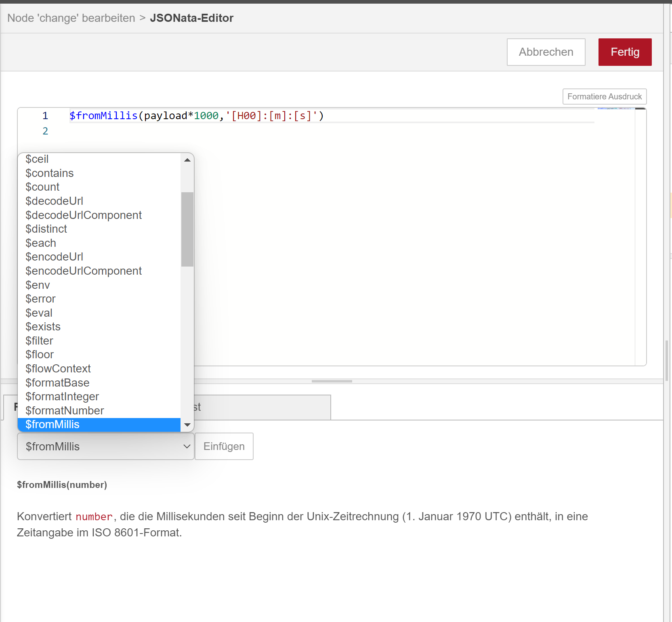The width and height of the screenshot is (672, 622).
Task: Choose $flowContext option
Action: [x=99, y=369]
